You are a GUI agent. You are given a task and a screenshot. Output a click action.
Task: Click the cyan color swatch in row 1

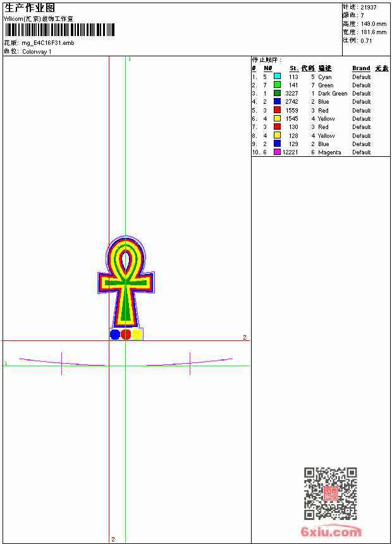pos(277,77)
